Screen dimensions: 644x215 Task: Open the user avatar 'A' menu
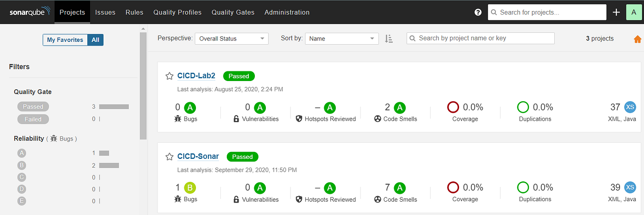click(634, 12)
